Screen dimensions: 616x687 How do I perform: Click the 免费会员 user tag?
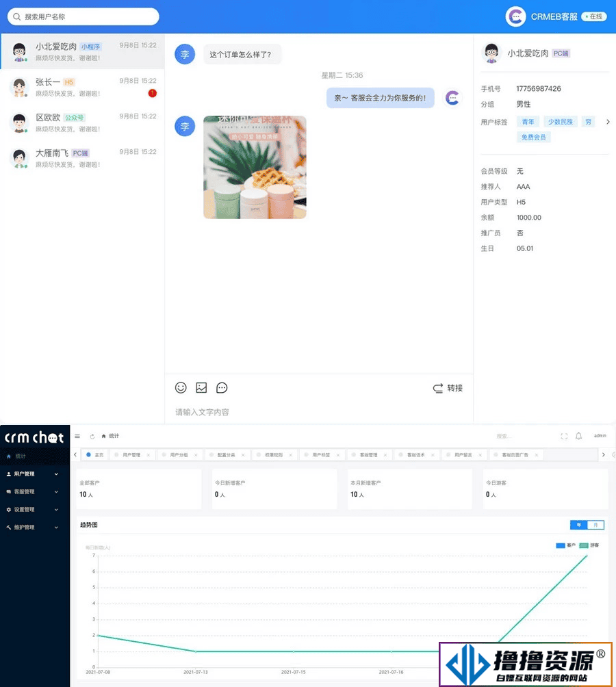click(533, 137)
